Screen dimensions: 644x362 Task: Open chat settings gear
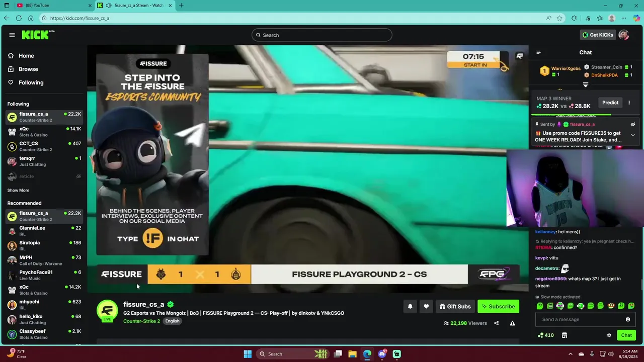[609, 335]
